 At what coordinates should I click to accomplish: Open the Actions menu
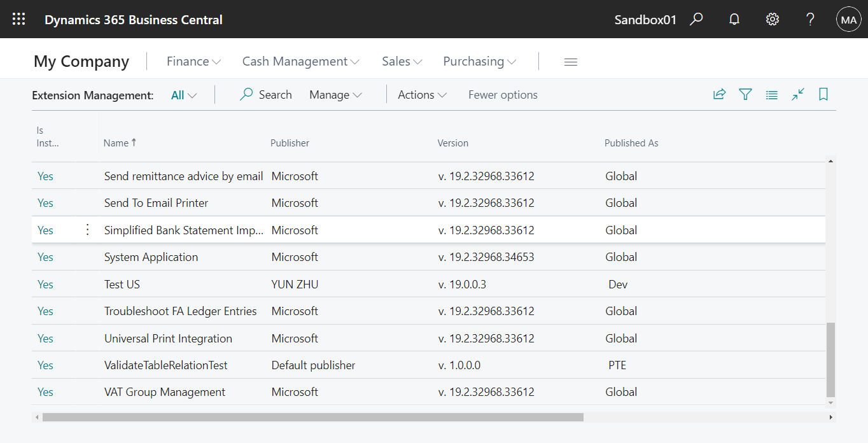click(421, 94)
